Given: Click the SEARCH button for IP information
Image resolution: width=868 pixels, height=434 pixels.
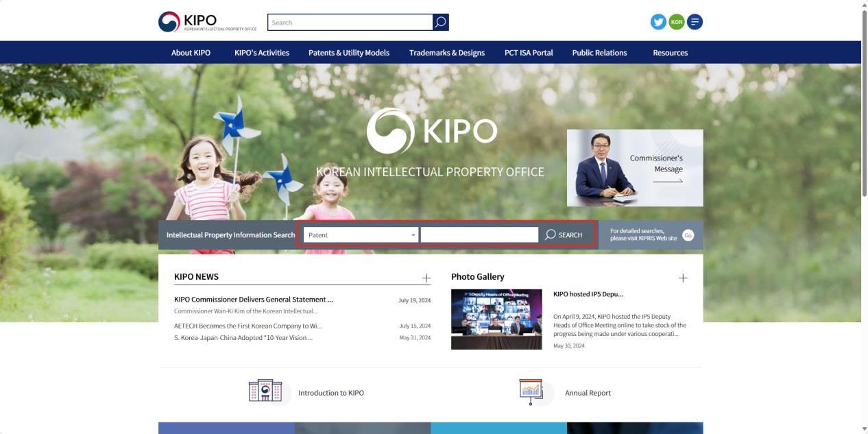Looking at the screenshot, I should tap(564, 235).
